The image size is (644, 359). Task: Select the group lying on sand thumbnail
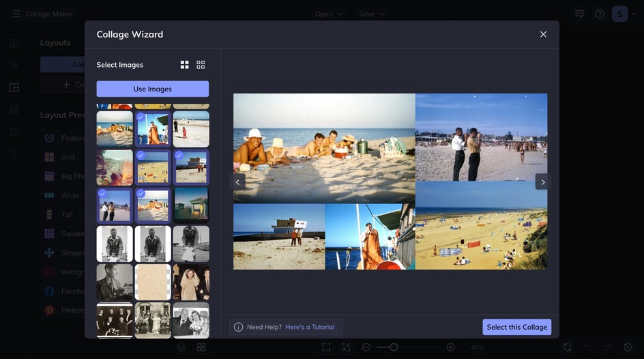pos(115,129)
